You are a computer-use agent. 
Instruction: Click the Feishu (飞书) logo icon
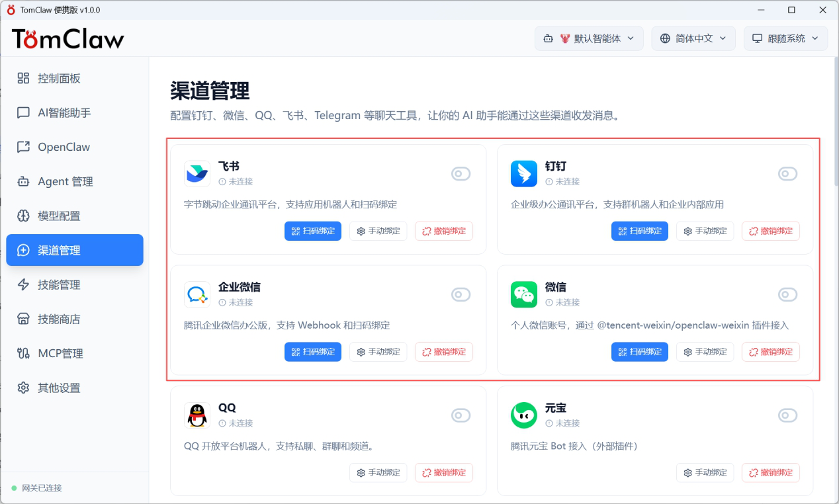(197, 174)
